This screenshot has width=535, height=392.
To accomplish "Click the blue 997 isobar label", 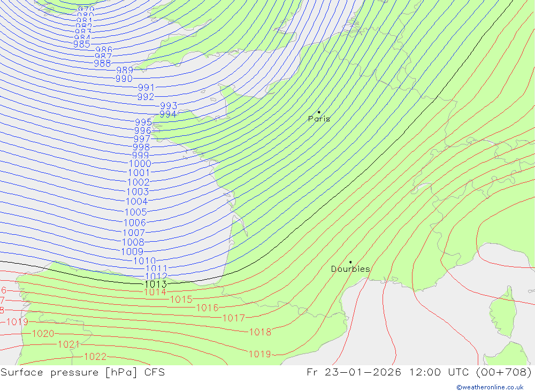I will tap(142, 139).
